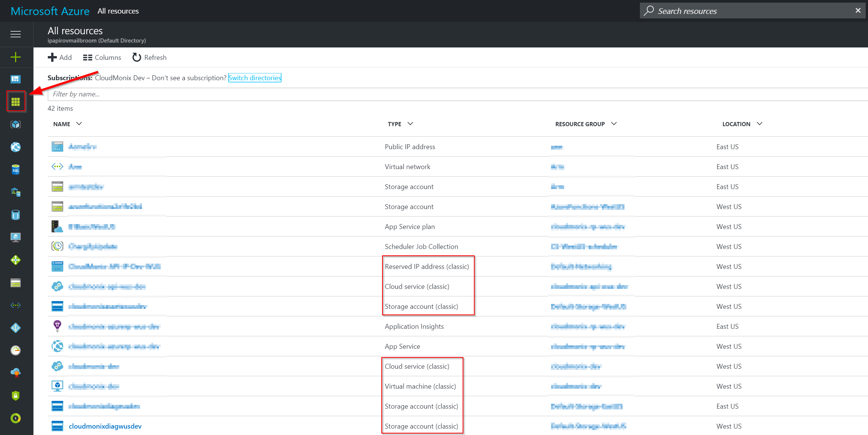Open the hamburger menu in sidebar
Screen dimensions: 868x435
(x=15, y=34)
